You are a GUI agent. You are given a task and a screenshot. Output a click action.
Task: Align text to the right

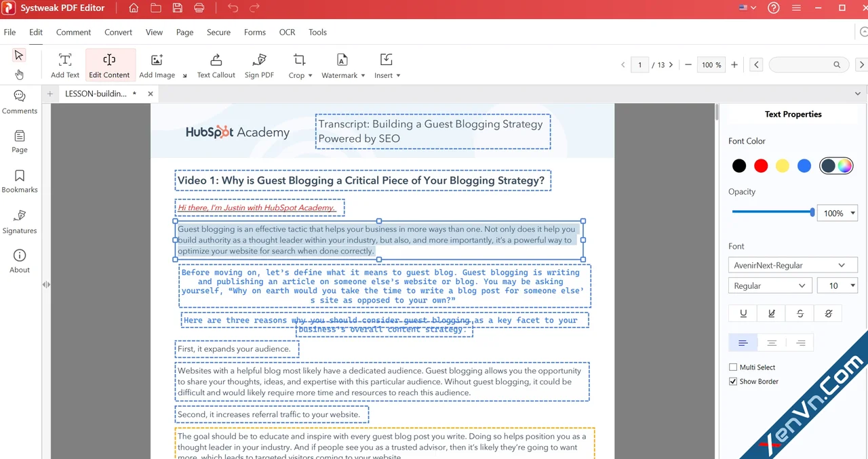point(800,343)
